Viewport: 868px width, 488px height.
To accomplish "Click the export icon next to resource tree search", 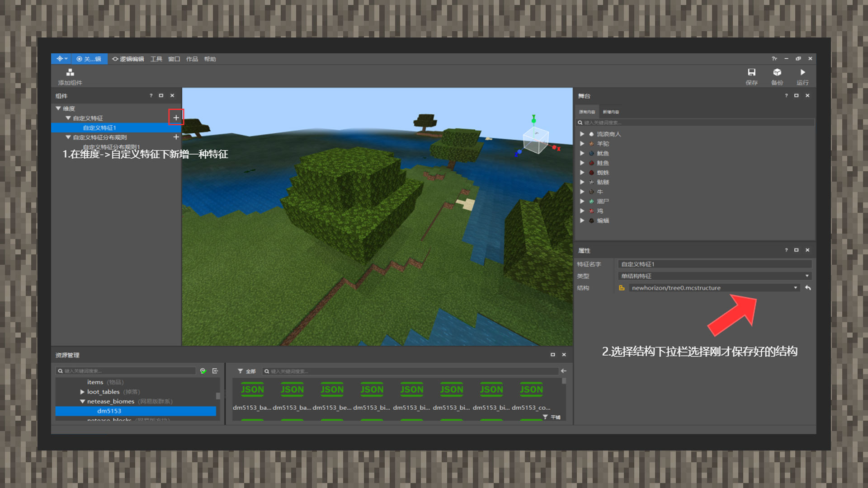I will 215,371.
